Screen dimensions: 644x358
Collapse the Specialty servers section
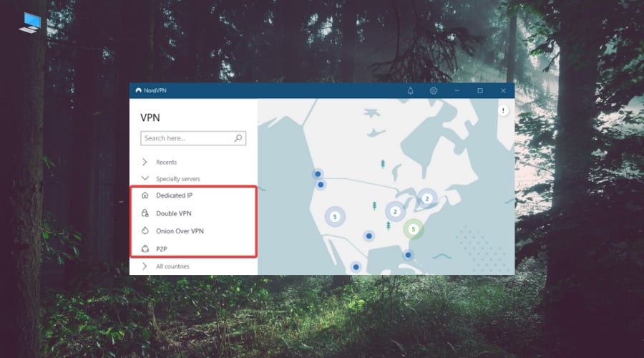coord(145,178)
